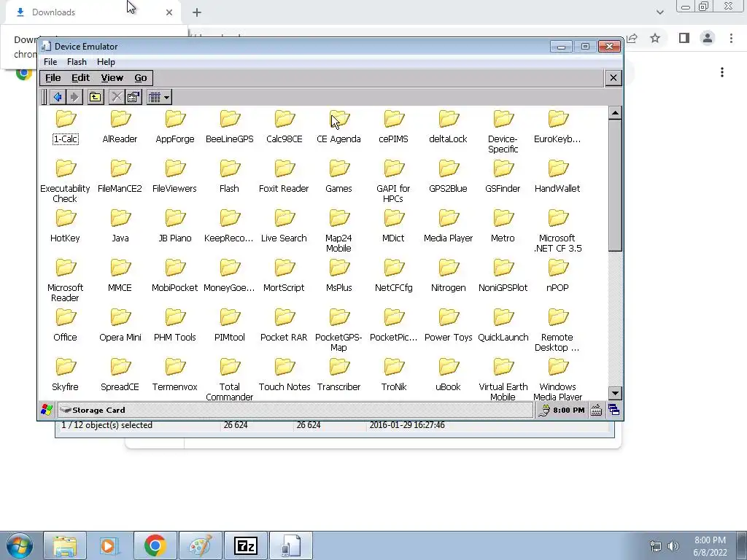Select the AppForge folder

tap(175, 127)
